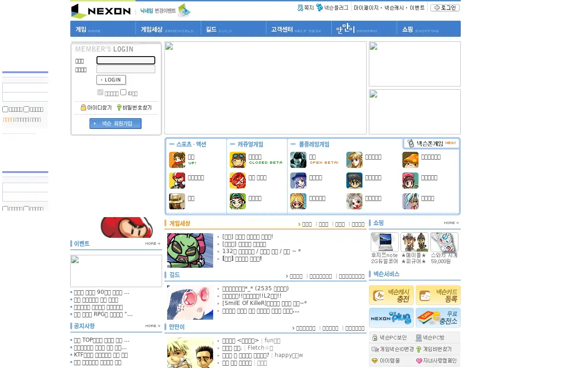
Task: Open the 게임 GAME menu
Action: [x=103, y=29]
